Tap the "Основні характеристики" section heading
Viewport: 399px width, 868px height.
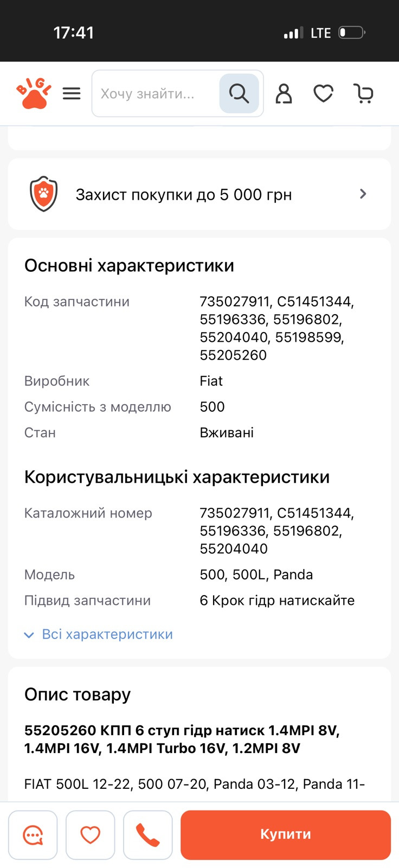tap(129, 265)
